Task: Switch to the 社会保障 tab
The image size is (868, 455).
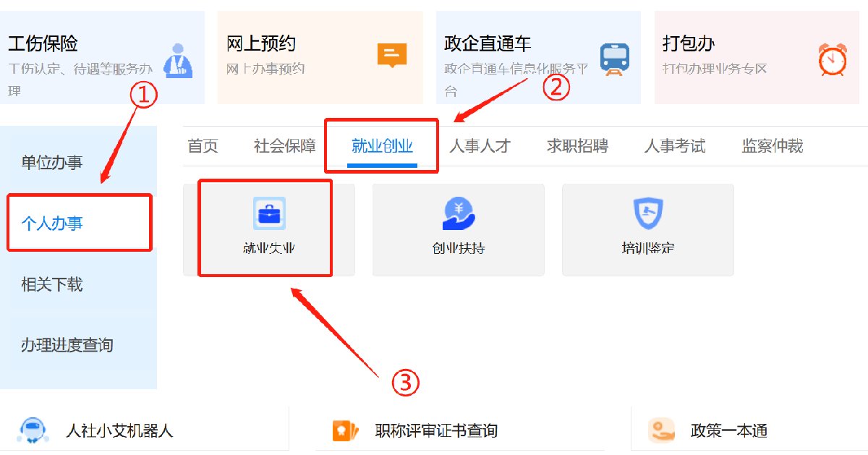Action: [284, 146]
